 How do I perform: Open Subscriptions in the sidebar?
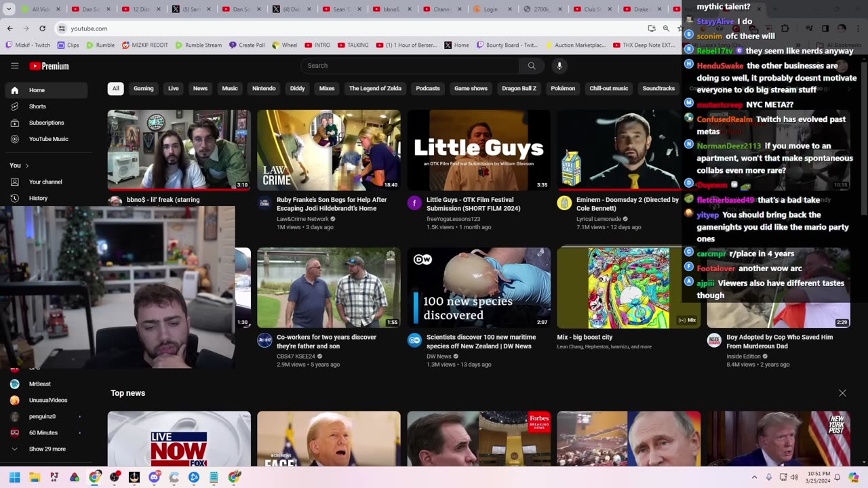[x=46, y=123]
